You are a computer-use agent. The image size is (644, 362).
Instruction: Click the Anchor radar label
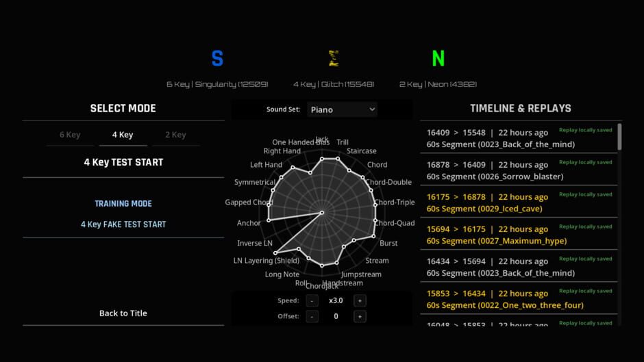click(249, 223)
